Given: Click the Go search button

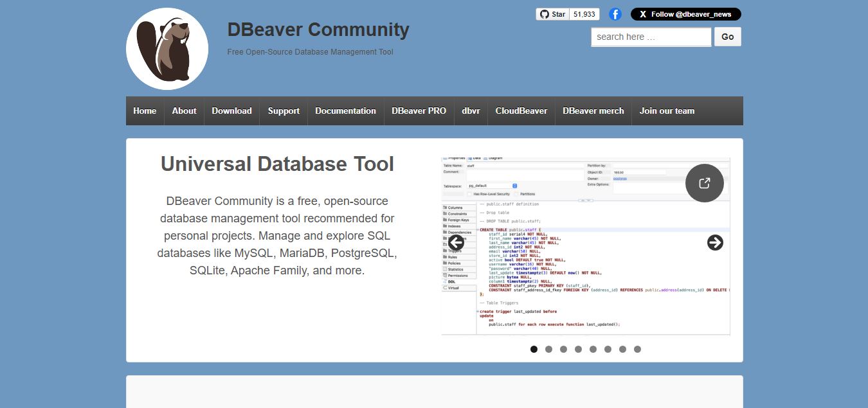Looking at the screenshot, I should click(728, 37).
